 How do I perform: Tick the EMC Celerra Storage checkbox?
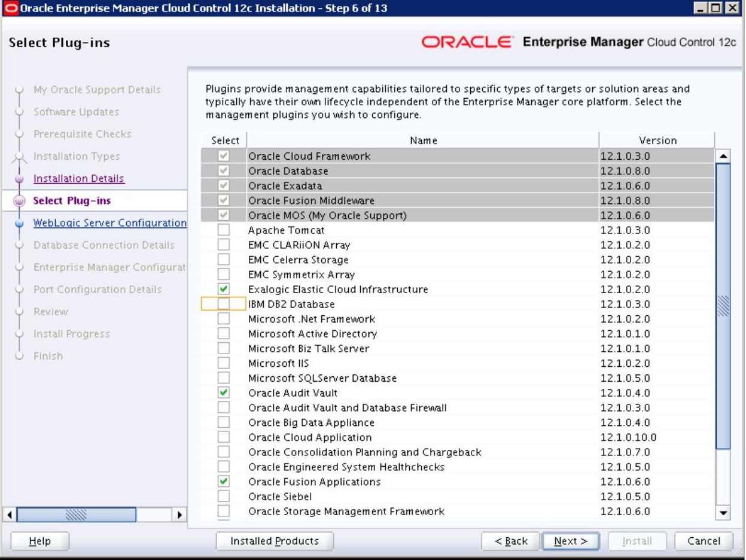[x=223, y=260]
